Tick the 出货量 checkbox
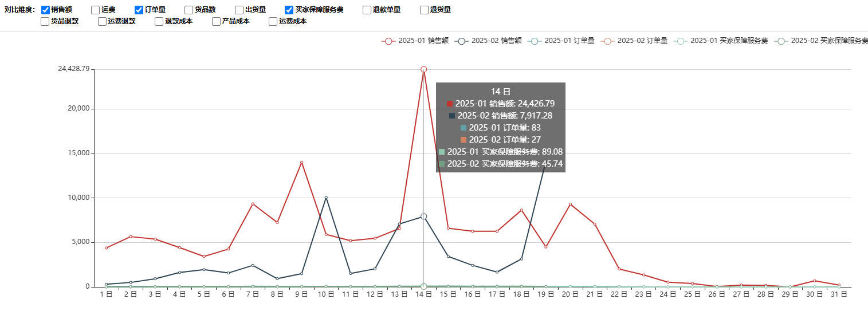868x311 pixels. (239, 10)
